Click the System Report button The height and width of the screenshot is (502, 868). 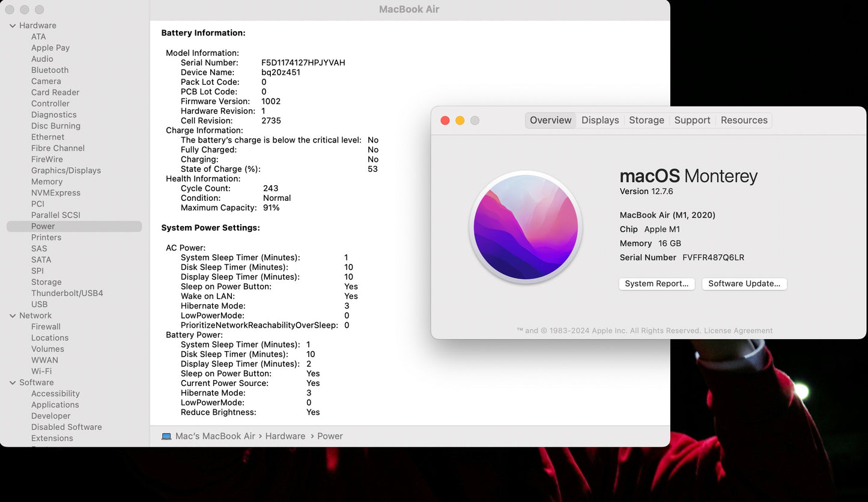coord(657,284)
